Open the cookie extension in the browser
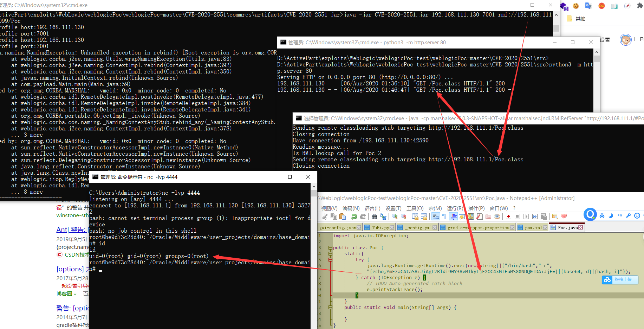Viewport: 644px width, 329px height. pos(575,6)
